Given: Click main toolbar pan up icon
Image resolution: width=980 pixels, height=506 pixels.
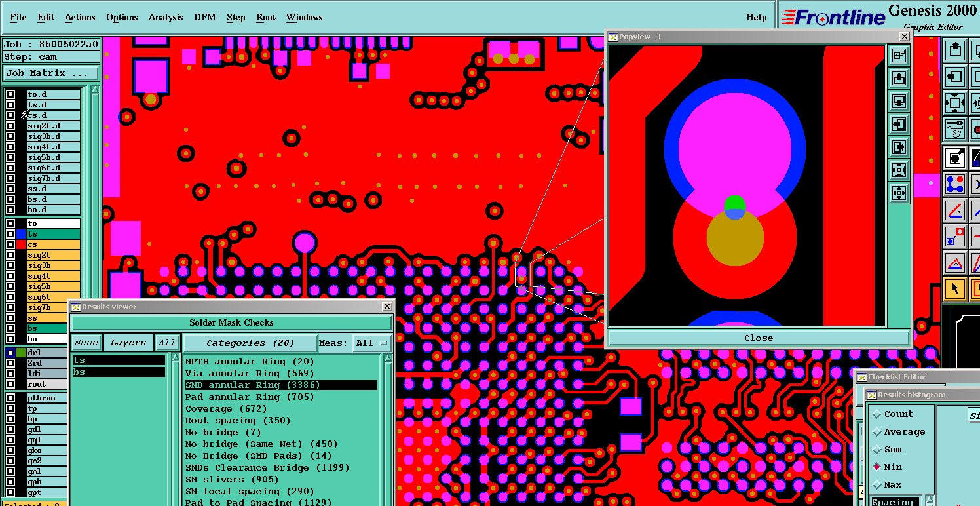Looking at the screenshot, I should [x=955, y=50].
